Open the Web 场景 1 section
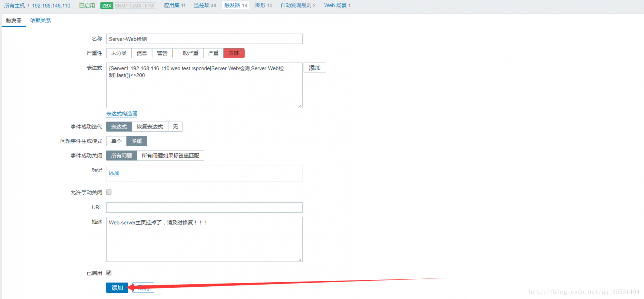This screenshot has width=644, height=299. [337, 6]
